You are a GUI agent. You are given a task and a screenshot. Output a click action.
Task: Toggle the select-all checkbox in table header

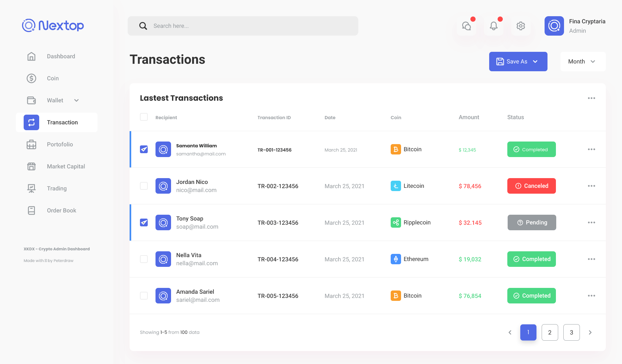tap(144, 117)
